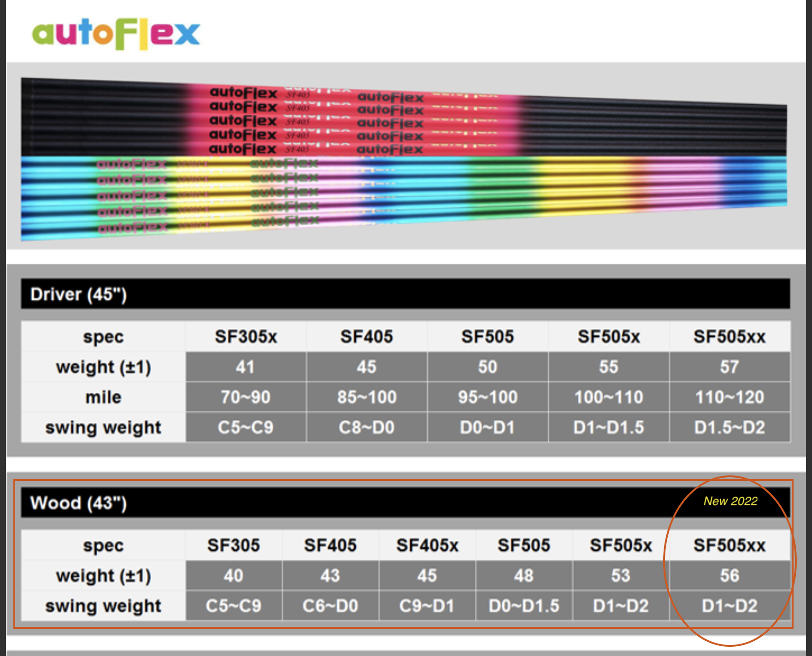Select mile range 110~120

point(730,397)
